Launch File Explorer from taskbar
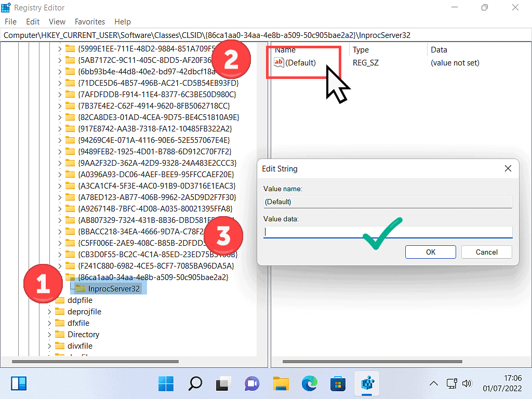This screenshot has height=399, width=532. pyautogui.click(x=281, y=384)
